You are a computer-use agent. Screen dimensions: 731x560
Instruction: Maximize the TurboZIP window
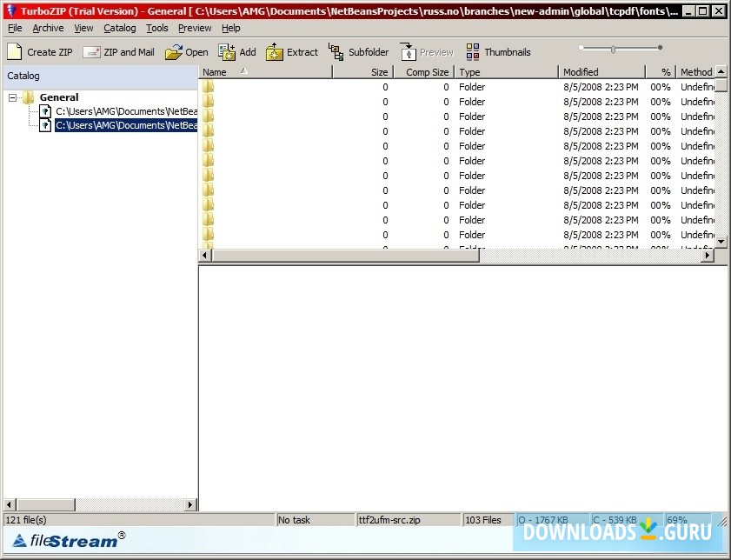coord(703,11)
